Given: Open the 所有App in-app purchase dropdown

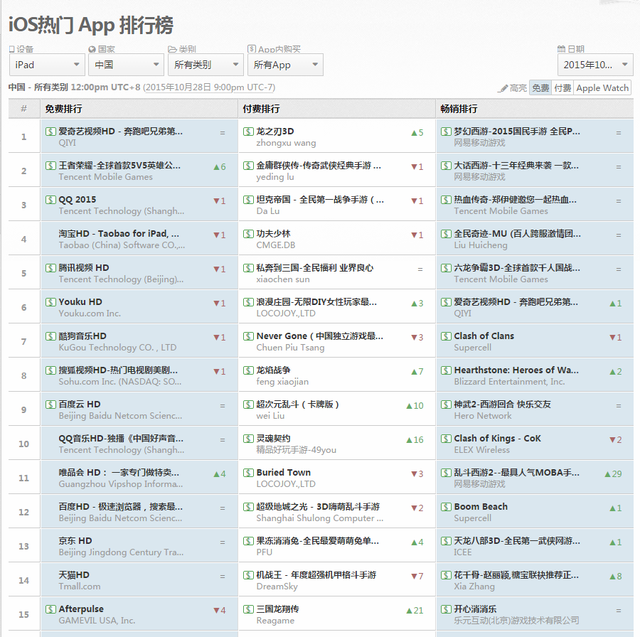Looking at the screenshot, I should (x=285, y=64).
